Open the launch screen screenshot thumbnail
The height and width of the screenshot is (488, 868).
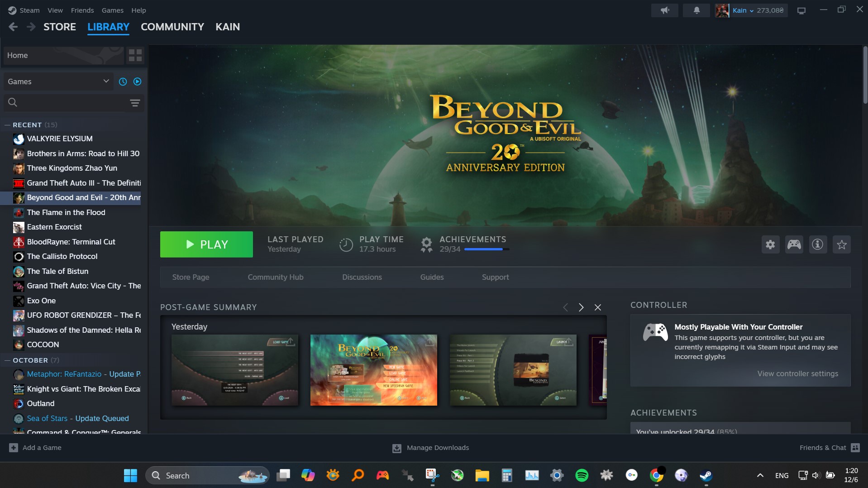click(513, 370)
